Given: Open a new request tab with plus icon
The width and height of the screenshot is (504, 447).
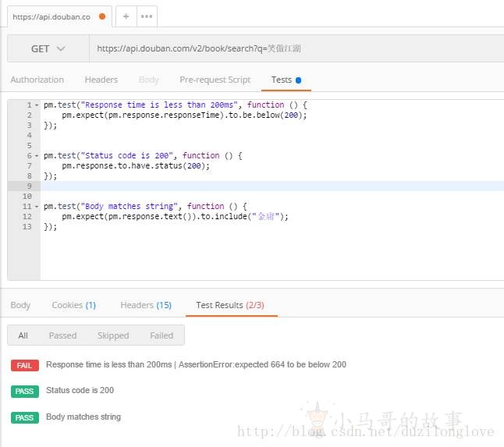Looking at the screenshot, I should [x=126, y=16].
